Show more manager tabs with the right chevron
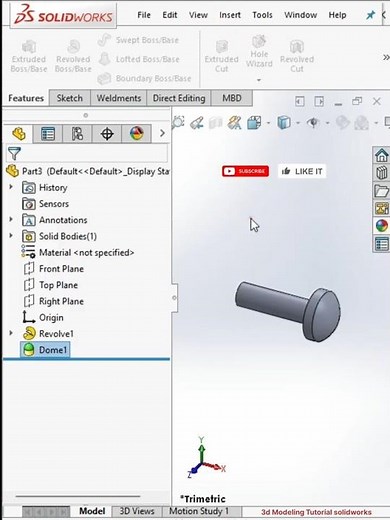390x520 pixels. (x=162, y=133)
